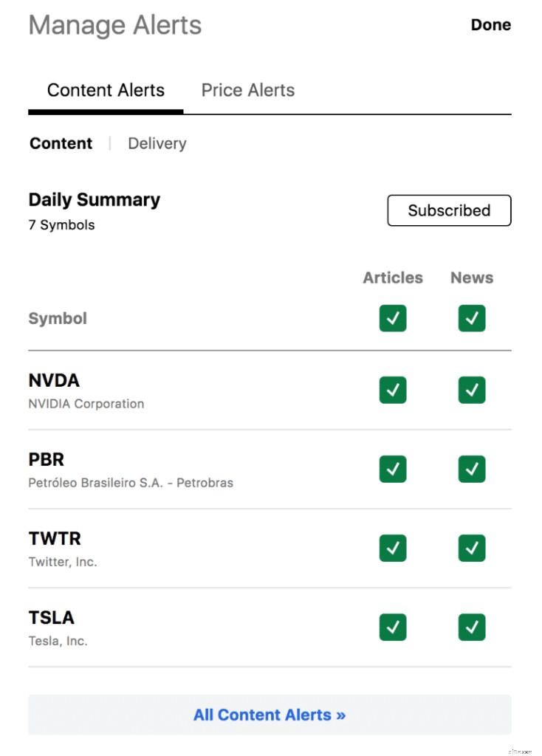
Task: Open the Delivery sub-tab
Action: 157,144
